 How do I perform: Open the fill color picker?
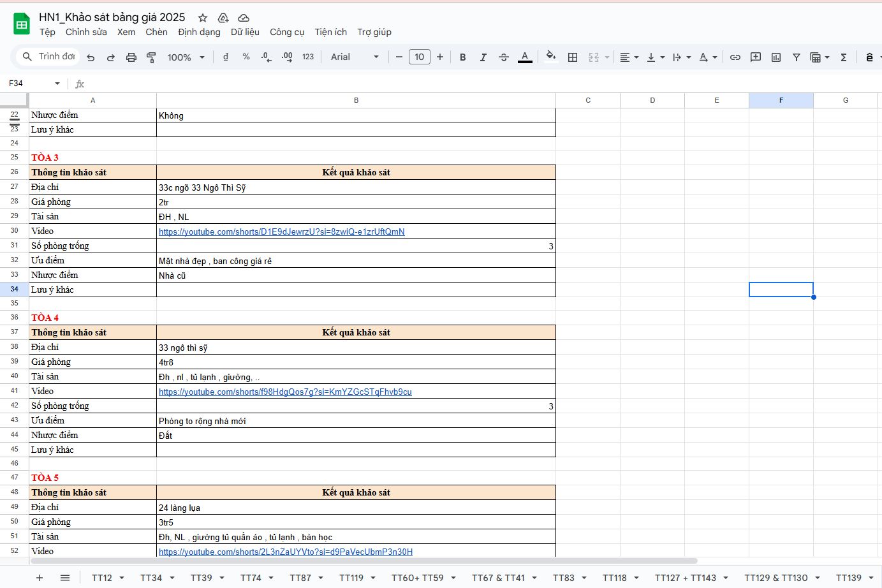[552, 57]
